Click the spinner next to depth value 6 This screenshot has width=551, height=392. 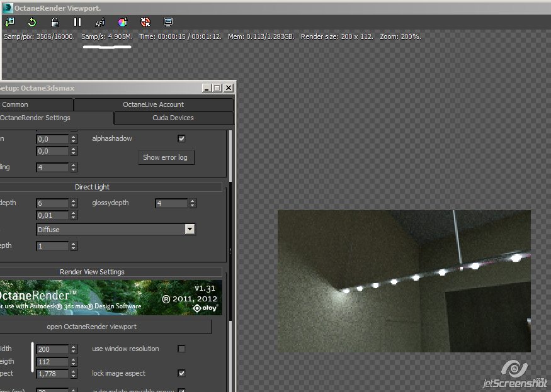click(73, 203)
